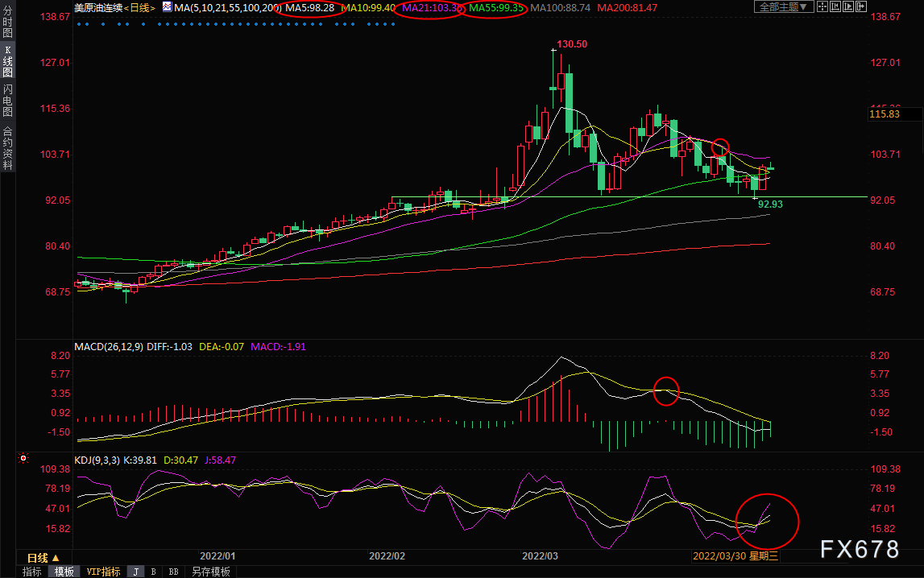The width and height of the screenshot is (924, 578).
Task: Click the red KDJ panel marker icon
Action: 23,458
